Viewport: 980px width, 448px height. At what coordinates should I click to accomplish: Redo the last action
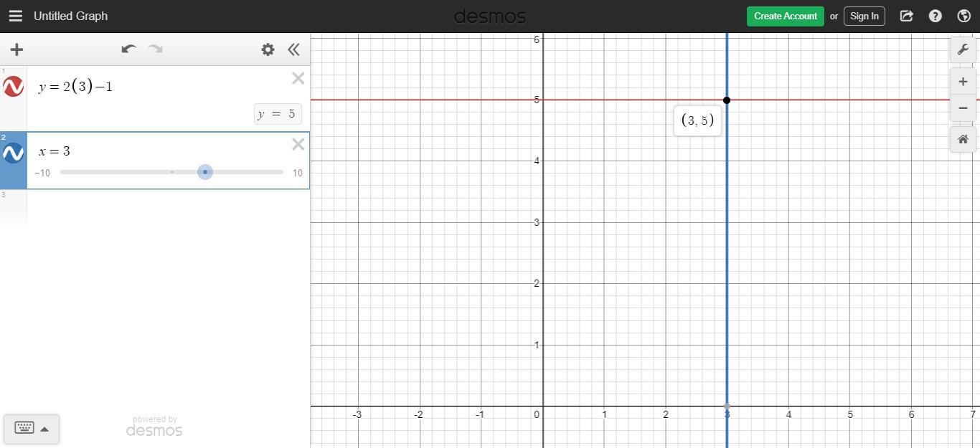tap(155, 49)
